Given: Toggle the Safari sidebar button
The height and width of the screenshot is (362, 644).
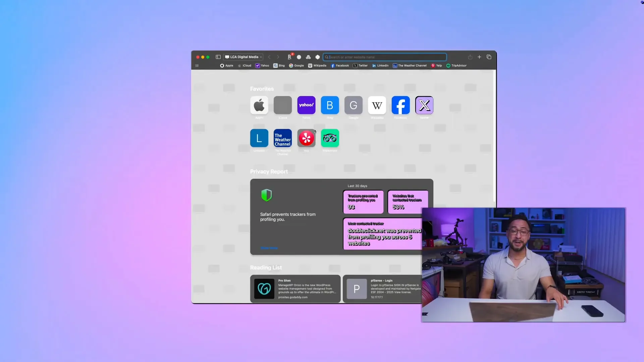Looking at the screenshot, I should tap(218, 57).
